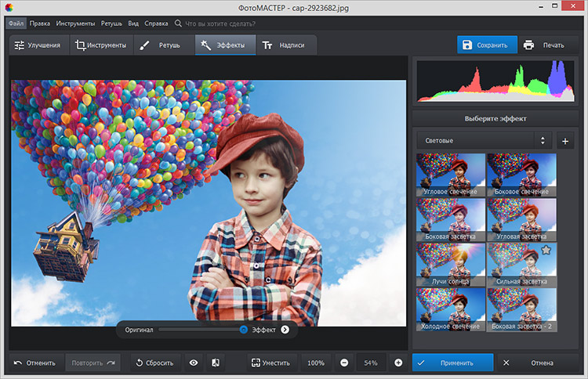This screenshot has height=379, width=588.
Task: Open the Файл menu
Action: click(x=16, y=23)
